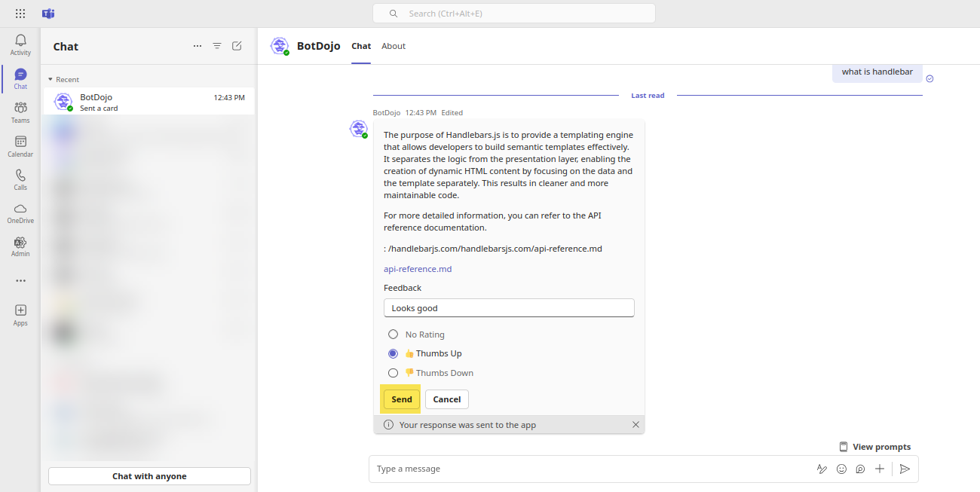The image size is (980, 492).
Task: Click the Microsoft Teams logo icon
Action: pyautogui.click(x=48, y=14)
